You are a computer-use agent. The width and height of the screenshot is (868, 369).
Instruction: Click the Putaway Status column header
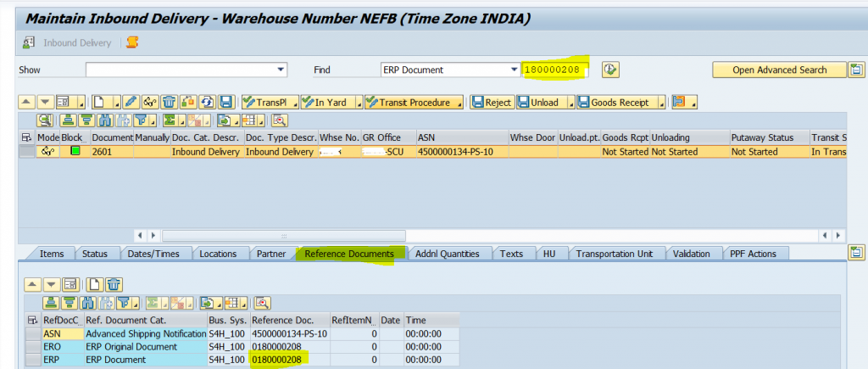769,137
